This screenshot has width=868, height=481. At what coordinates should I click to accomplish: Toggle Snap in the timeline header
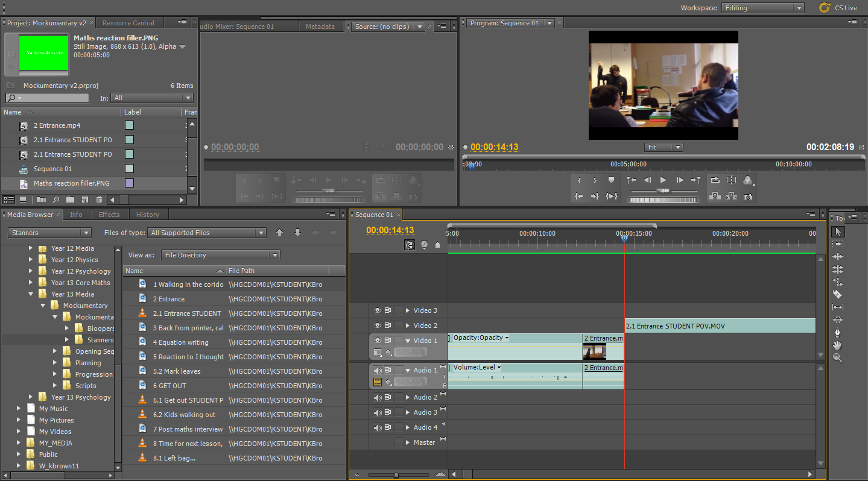410,245
